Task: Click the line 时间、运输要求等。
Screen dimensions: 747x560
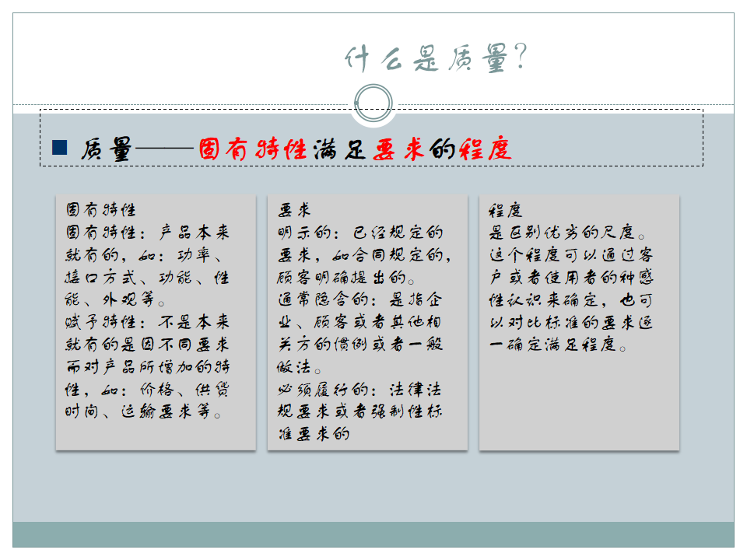Action: pyautogui.click(x=143, y=411)
